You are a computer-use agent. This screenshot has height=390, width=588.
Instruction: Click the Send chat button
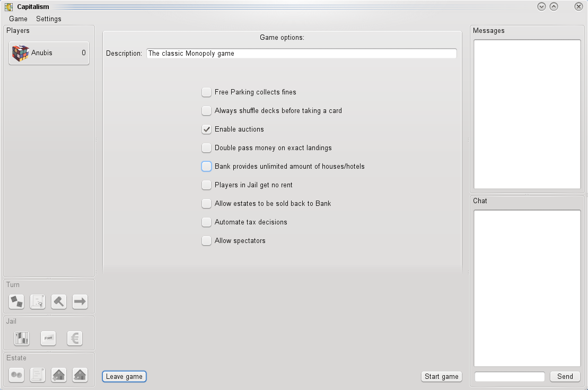(565, 377)
